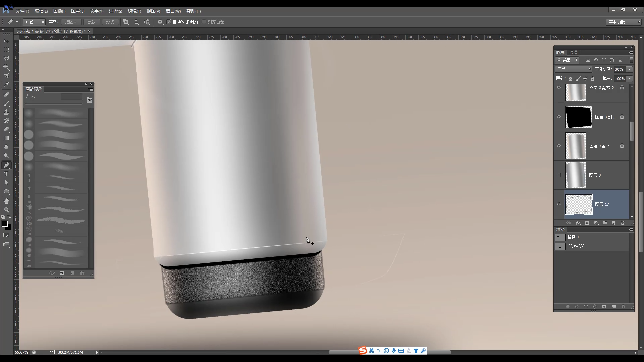Show the 图层 3 layer
The height and width of the screenshot is (362, 644).
coord(558,175)
